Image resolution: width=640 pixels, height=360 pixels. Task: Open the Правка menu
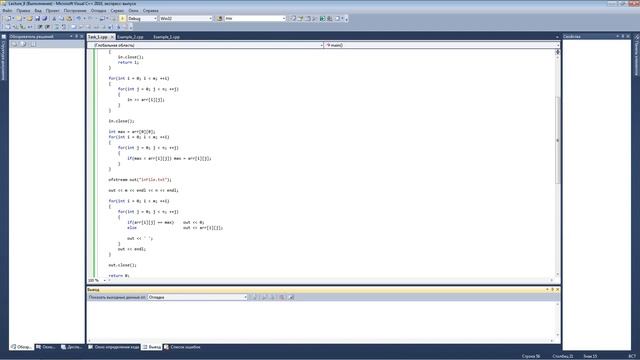23,11
